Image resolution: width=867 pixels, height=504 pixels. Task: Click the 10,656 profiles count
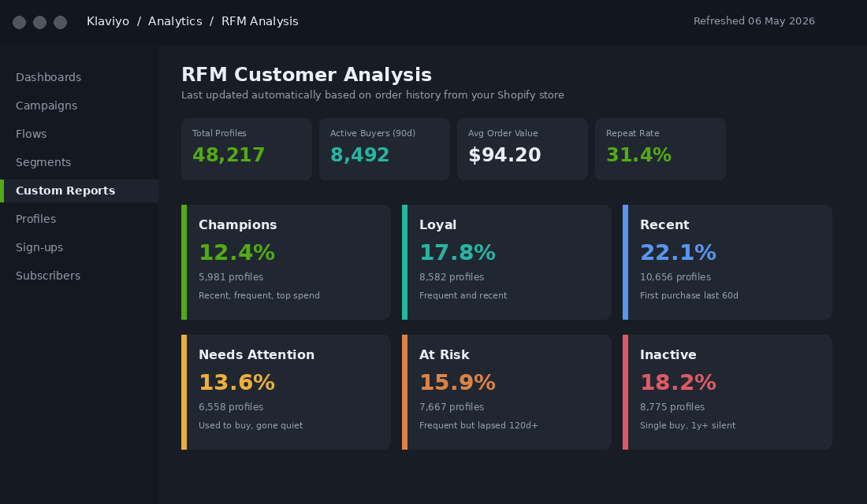675,277
